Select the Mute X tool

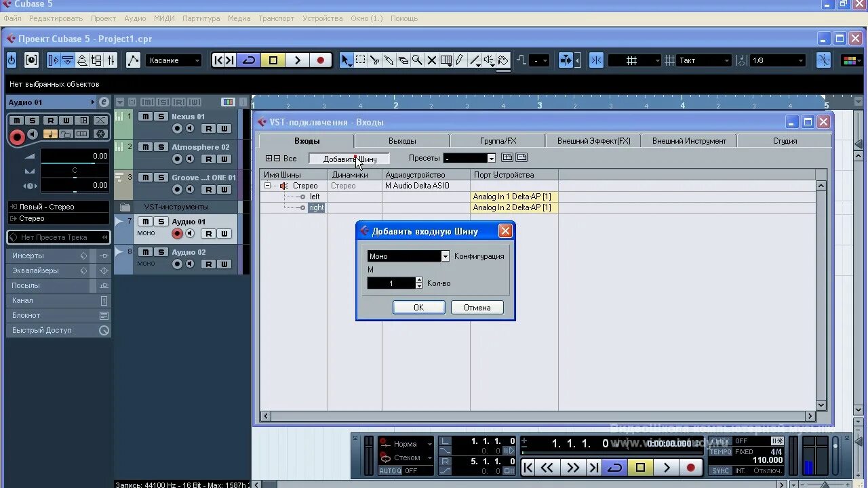[x=432, y=60]
